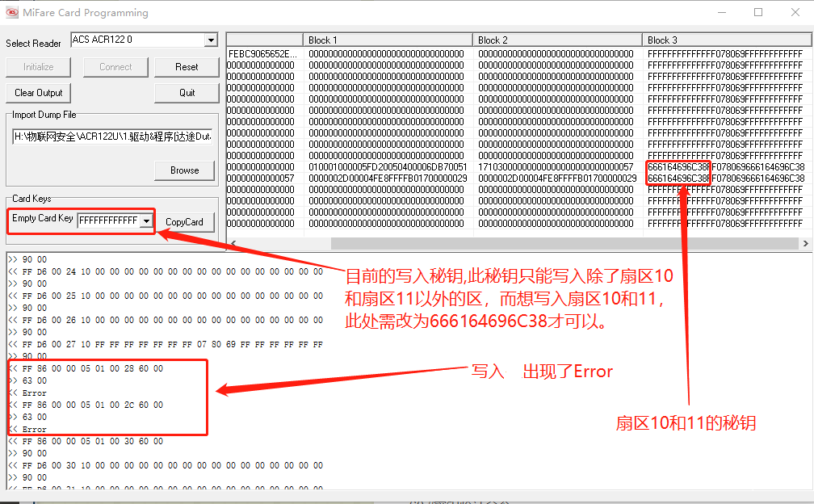Select cell FEBC9065652E... in first row

click(x=263, y=54)
